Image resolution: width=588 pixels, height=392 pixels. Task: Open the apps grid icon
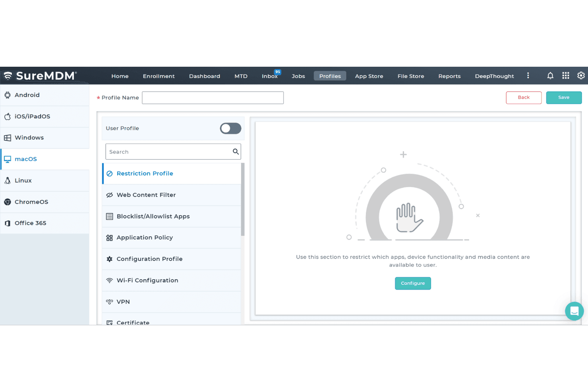point(566,75)
